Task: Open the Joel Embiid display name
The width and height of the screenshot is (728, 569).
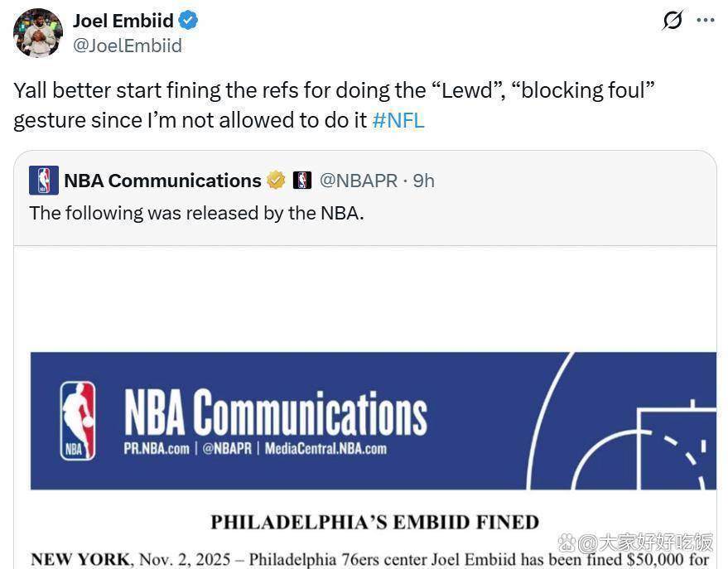Action: click(x=123, y=21)
